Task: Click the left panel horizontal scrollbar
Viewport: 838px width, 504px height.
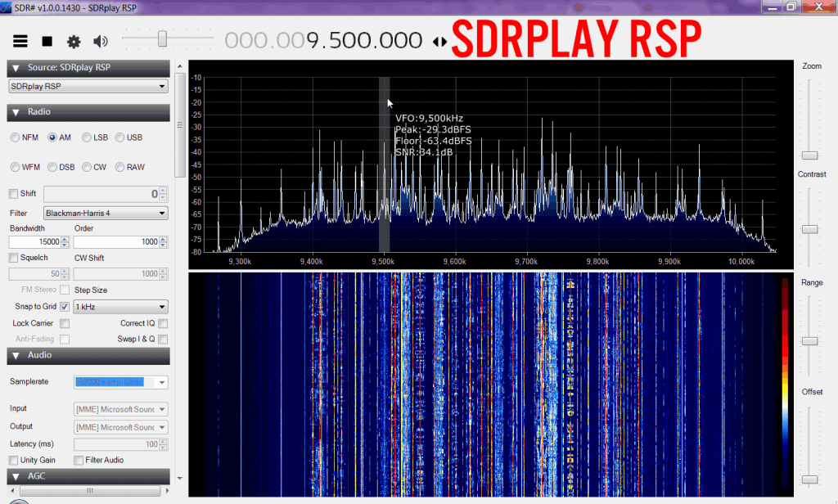Action: coord(90,491)
